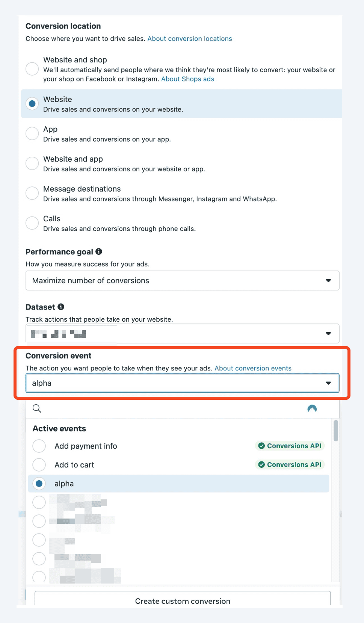Choose Message destinations radio option

[32, 193]
